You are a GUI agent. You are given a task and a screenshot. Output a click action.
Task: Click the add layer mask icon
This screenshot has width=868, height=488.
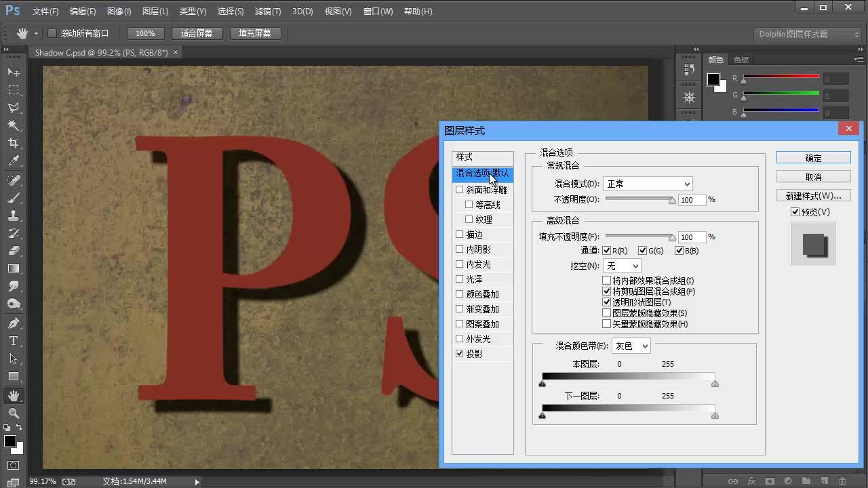click(770, 481)
